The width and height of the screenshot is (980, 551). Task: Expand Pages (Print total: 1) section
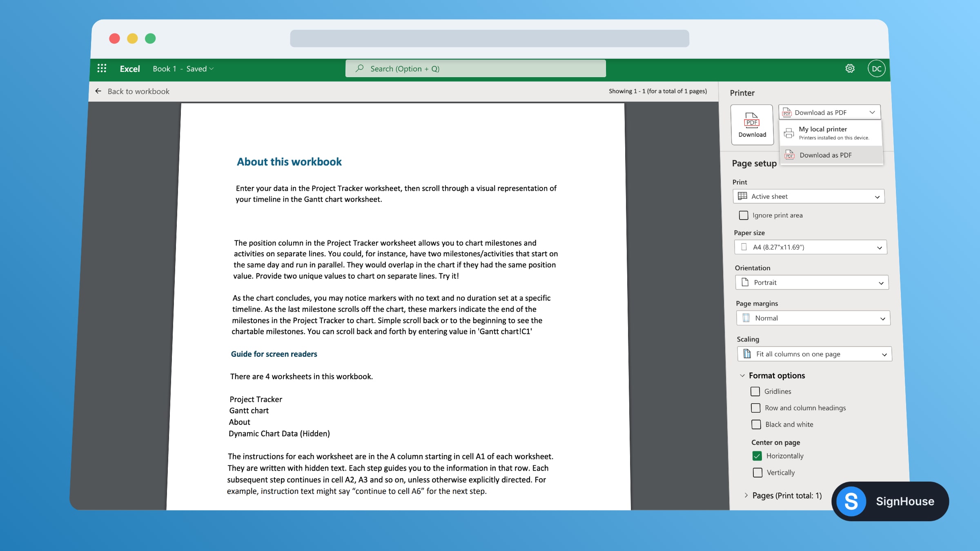click(746, 495)
